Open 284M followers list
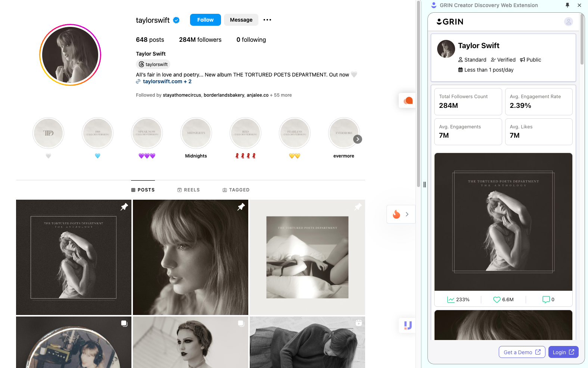The image size is (588, 368). pyautogui.click(x=200, y=40)
